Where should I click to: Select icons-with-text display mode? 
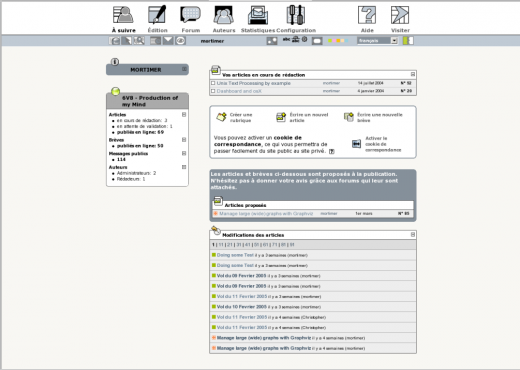[296, 39]
